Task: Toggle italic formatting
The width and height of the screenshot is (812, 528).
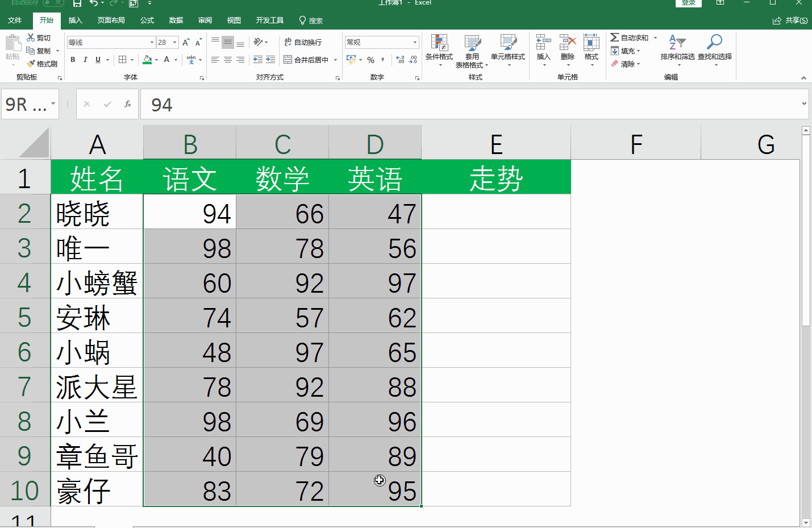Action: coord(85,59)
